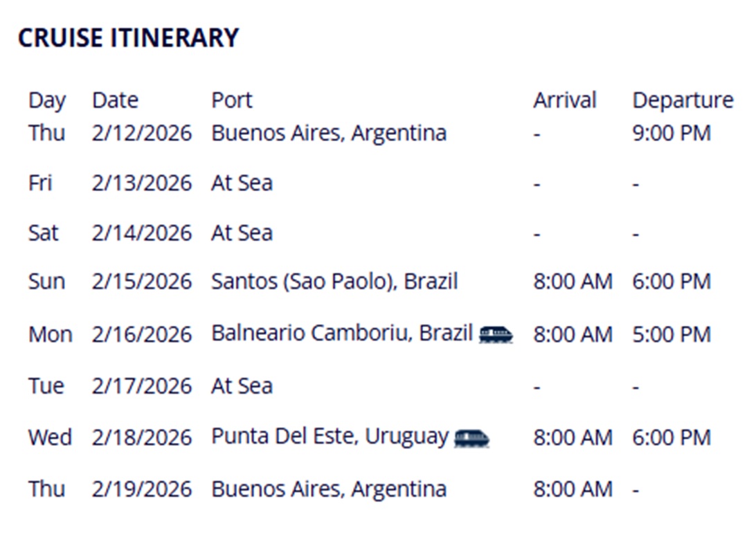Click the tender boat icon beside Punta Del Este
This screenshot has width=756, height=544.
[x=471, y=437]
